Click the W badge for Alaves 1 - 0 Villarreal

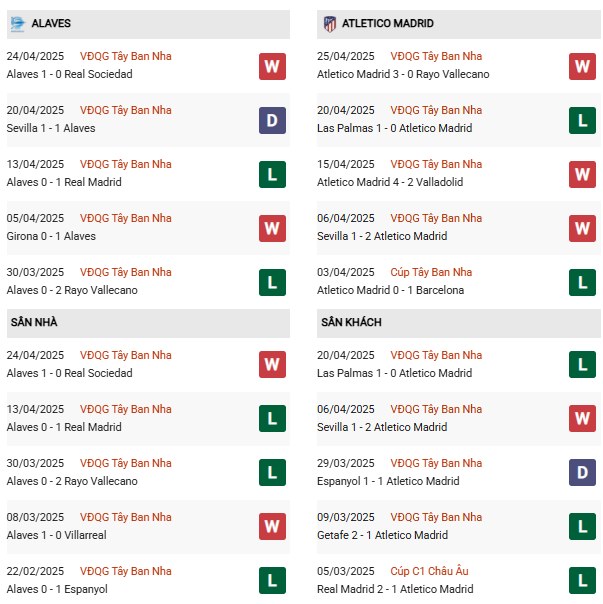coord(272,527)
